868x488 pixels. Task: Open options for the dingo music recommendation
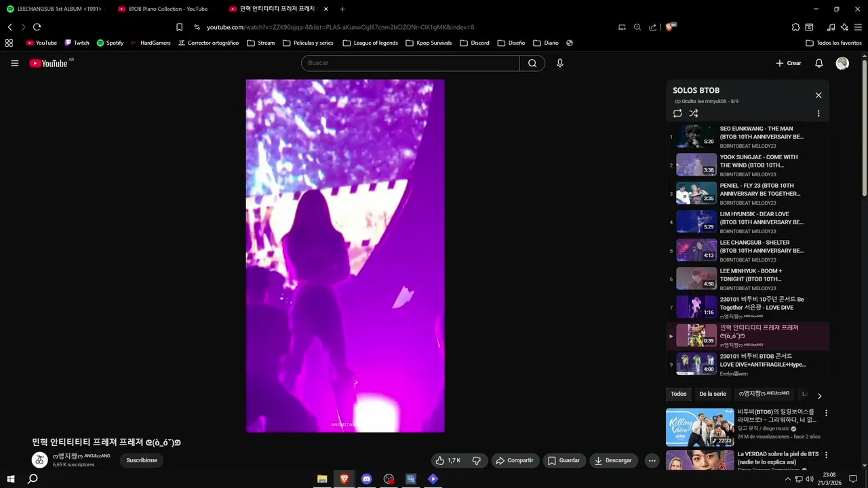[826, 413]
